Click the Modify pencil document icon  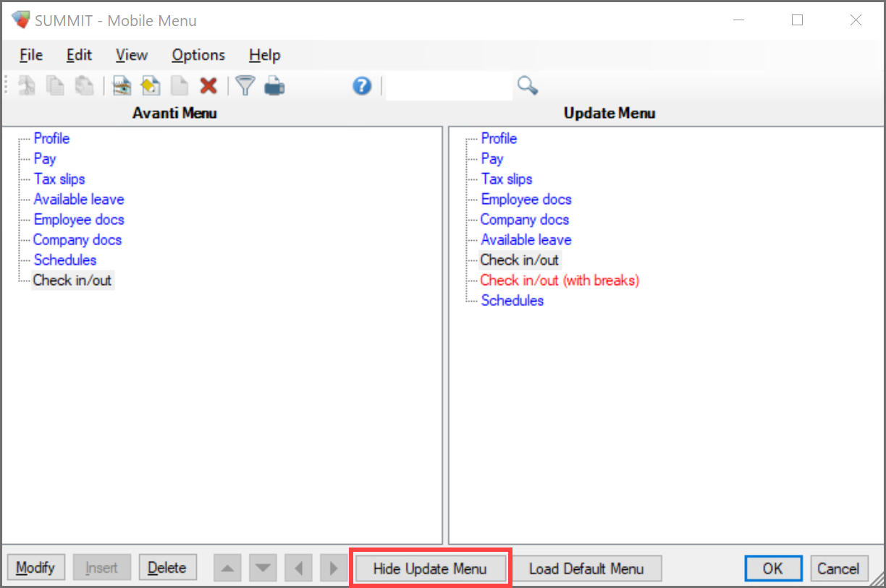[150, 86]
